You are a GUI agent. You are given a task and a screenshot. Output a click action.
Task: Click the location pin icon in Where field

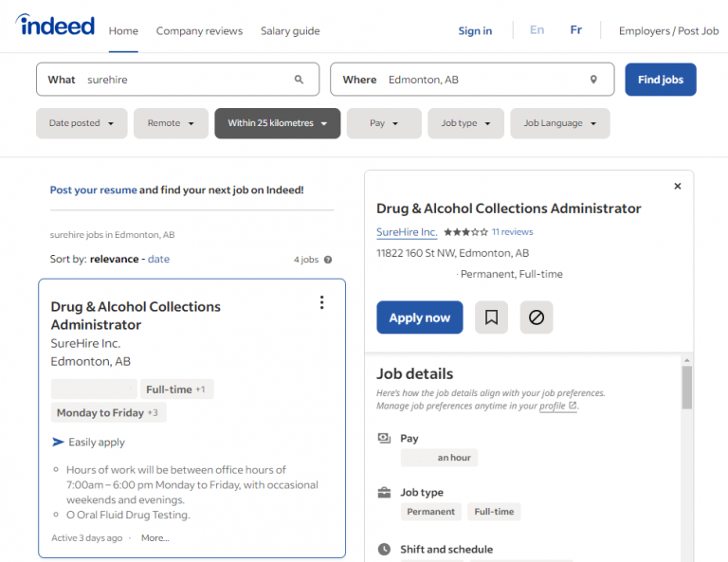pos(593,80)
